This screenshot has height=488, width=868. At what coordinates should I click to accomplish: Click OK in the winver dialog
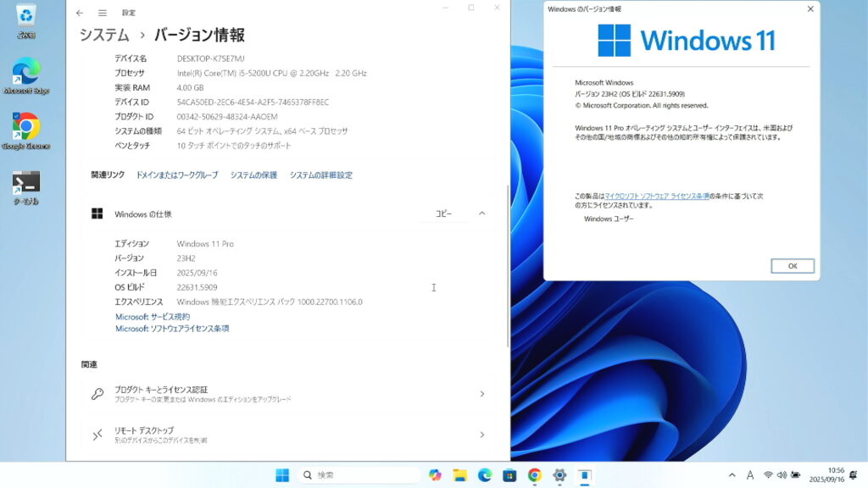pyautogui.click(x=792, y=266)
